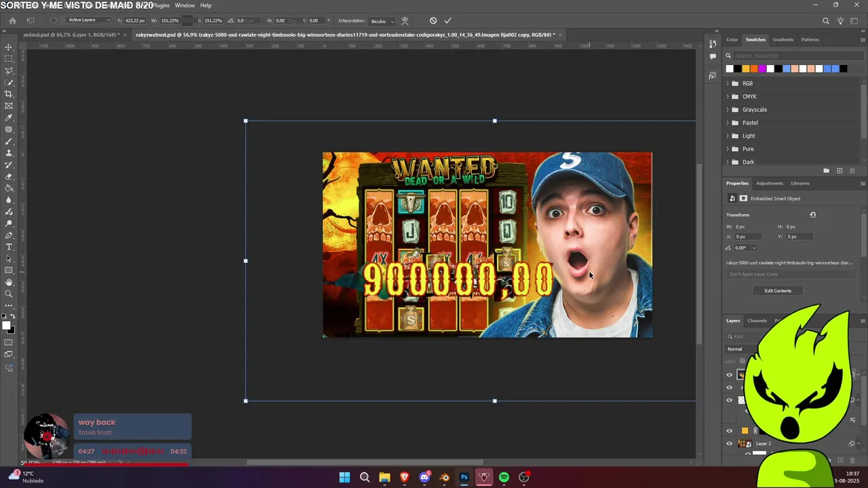The height and width of the screenshot is (488, 868).
Task: Toggle the top layer visibility eye
Action: [730, 375]
